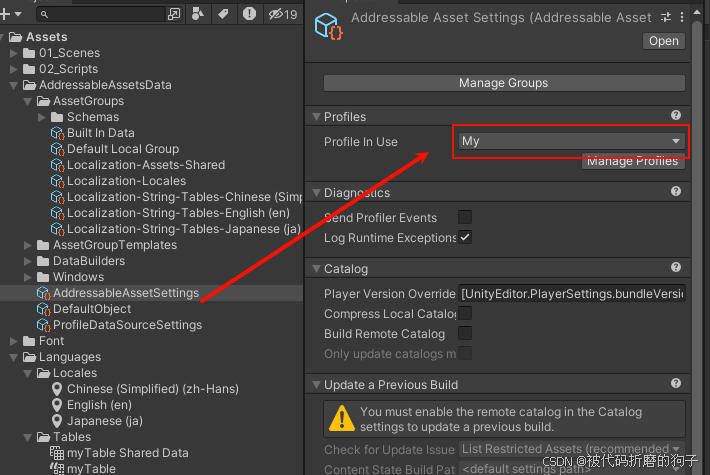Open help for Diagnostics section
Viewport: 710px width, 475px height.
(x=676, y=192)
